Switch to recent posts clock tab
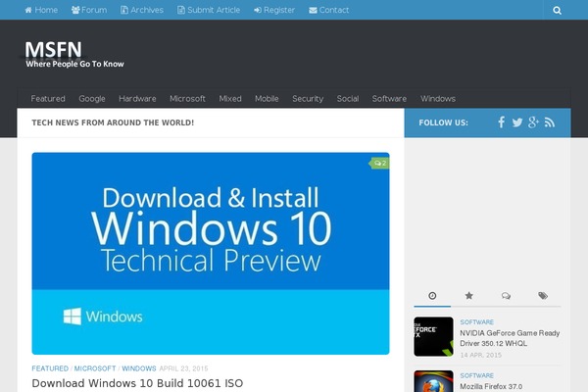This screenshot has width=588, height=392. pyautogui.click(x=432, y=296)
